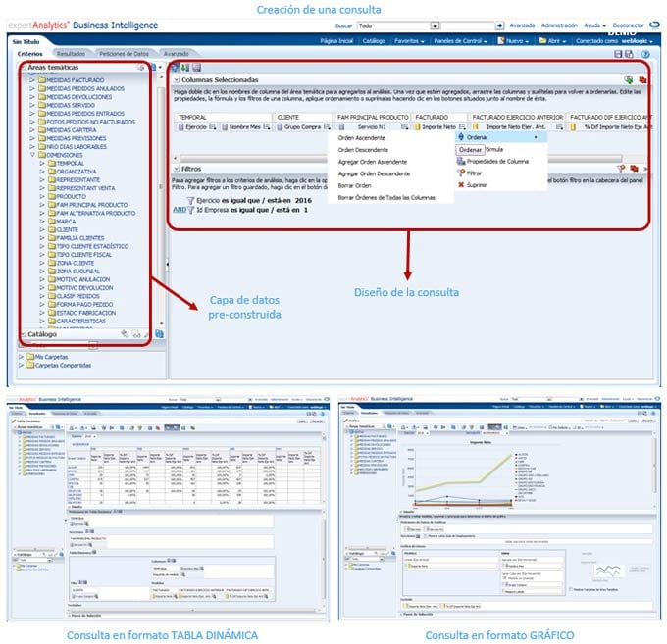Choose Orden Ascendente from the sort submenu
Screen dimensions: 667x644
(362, 138)
